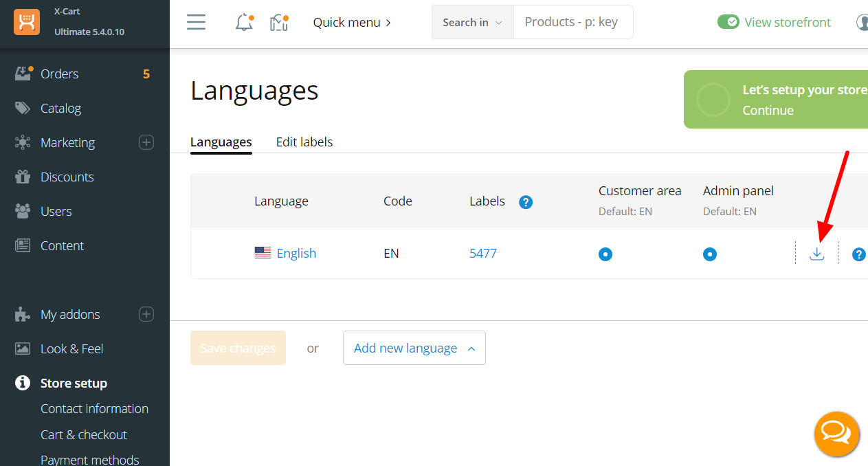Image resolution: width=868 pixels, height=466 pixels.
Task: Open the chat support widget
Action: (x=836, y=434)
